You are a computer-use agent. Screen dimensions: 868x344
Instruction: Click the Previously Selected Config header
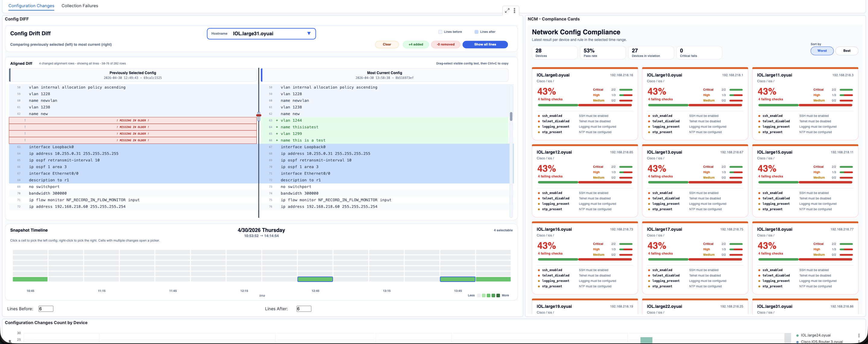tap(133, 75)
